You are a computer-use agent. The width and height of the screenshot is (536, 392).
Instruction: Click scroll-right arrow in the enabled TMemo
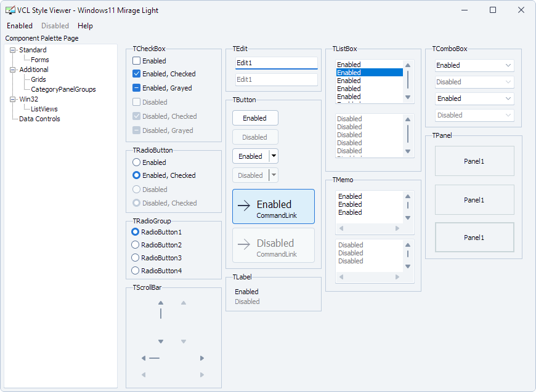click(x=397, y=228)
